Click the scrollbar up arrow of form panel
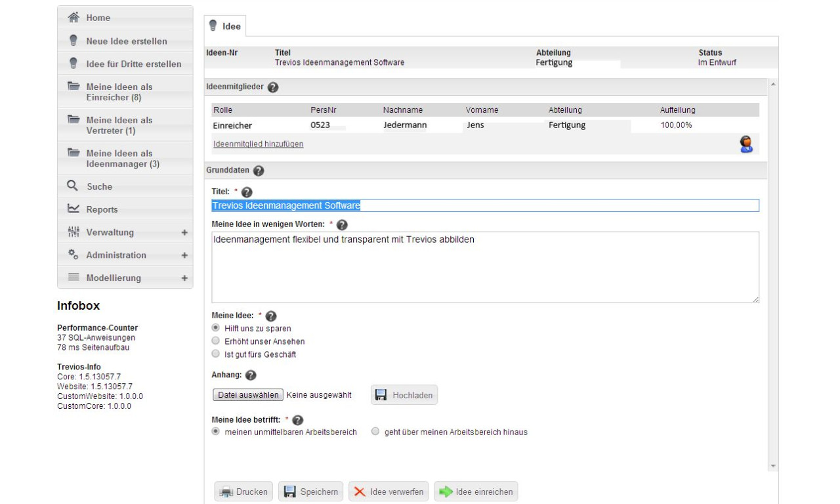Screen dimensions: 840x504 point(773,85)
